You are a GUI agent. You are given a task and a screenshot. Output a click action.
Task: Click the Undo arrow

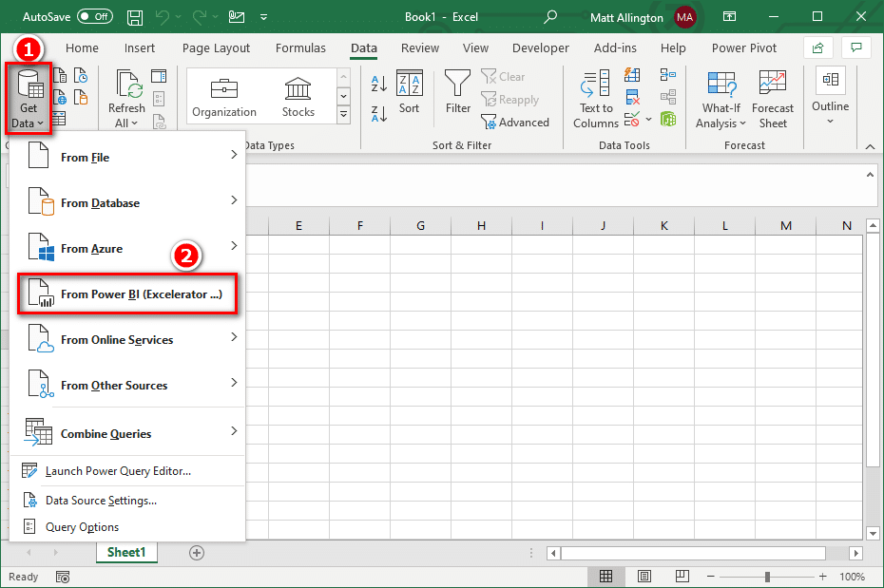[163, 17]
